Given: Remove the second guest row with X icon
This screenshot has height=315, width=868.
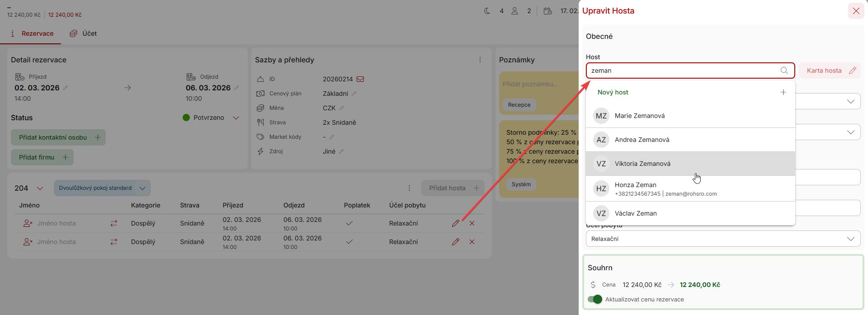Looking at the screenshot, I should [472, 242].
